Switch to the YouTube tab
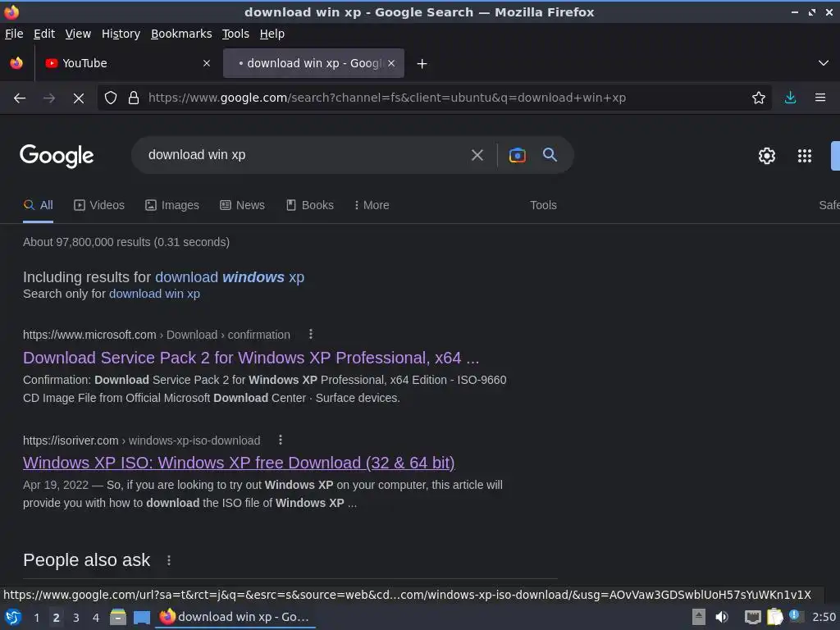This screenshot has height=630, width=840. (127, 63)
